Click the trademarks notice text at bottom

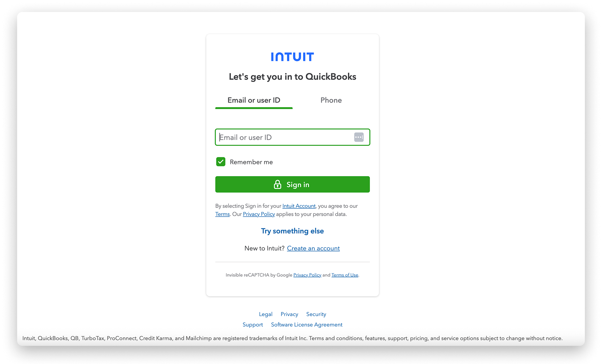(292, 338)
